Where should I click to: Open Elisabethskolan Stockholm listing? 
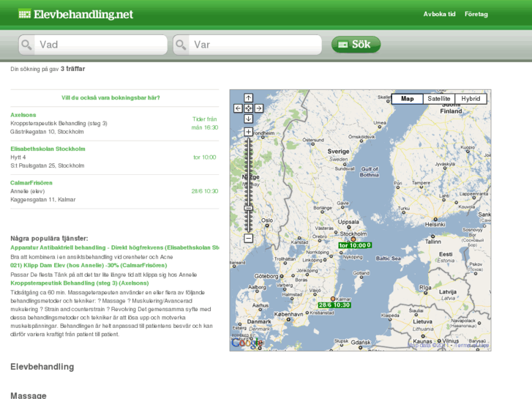48,149
